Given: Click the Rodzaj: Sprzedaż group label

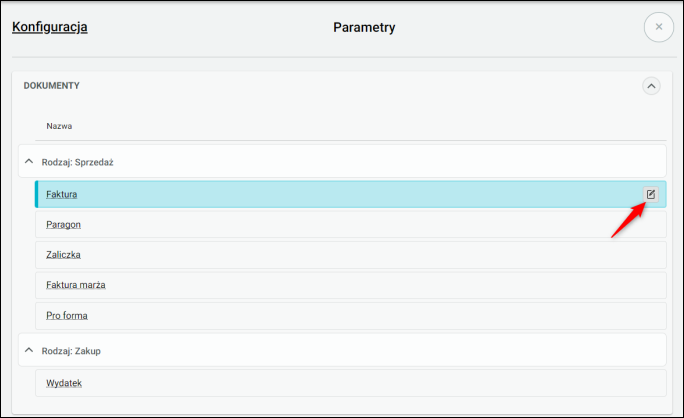Looking at the screenshot, I should pos(84,161).
